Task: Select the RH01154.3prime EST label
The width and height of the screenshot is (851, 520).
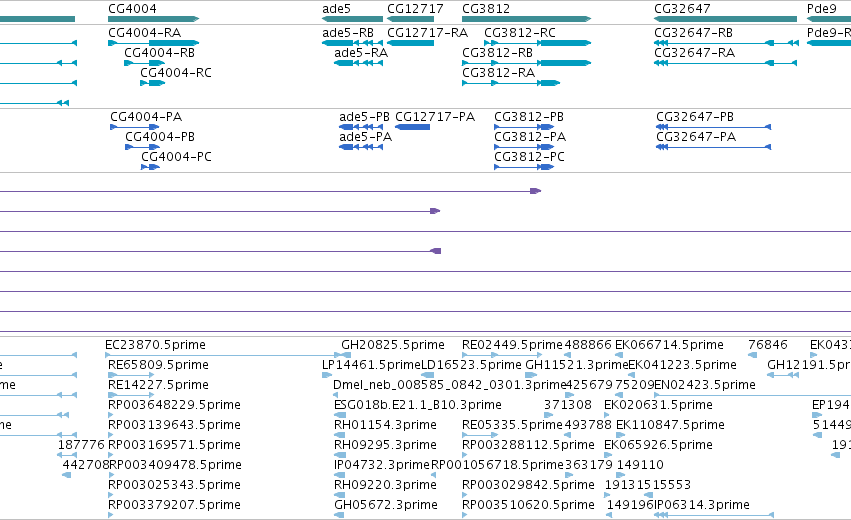Action: point(385,425)
